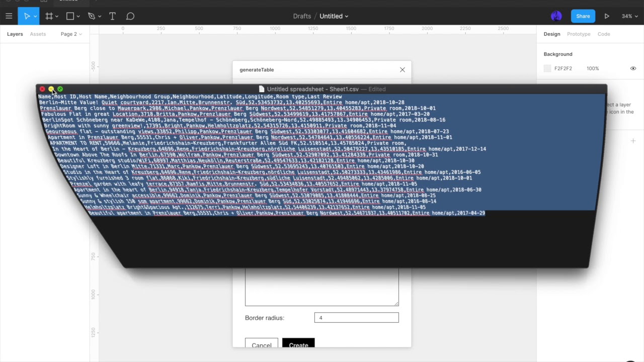The height and width of the screenshot is (362, 644).
Task: Switch to the Prototype tab
Action: 579,34
